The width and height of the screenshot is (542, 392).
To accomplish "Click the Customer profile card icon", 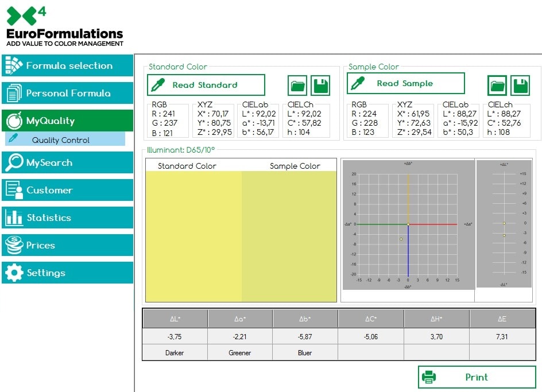I will click(14, 190).
